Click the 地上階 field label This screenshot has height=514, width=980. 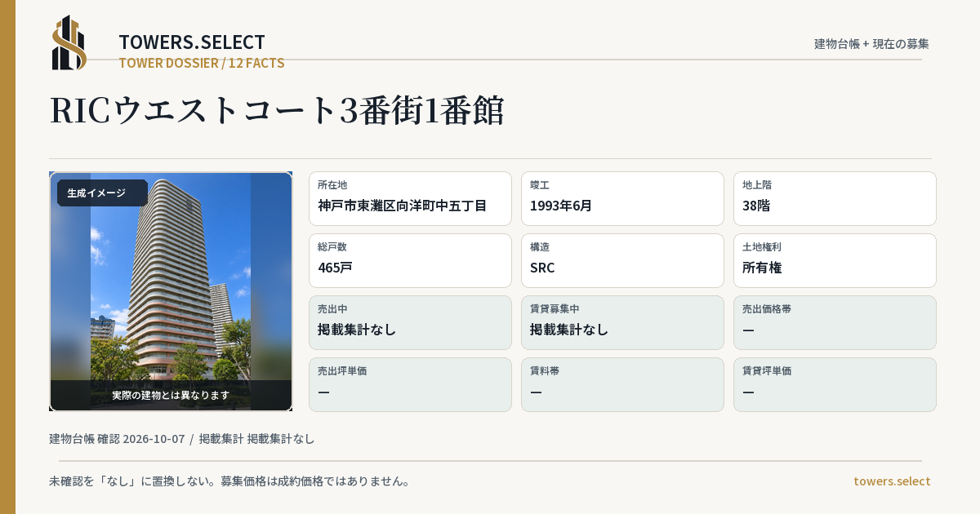[x=757, y=185]
